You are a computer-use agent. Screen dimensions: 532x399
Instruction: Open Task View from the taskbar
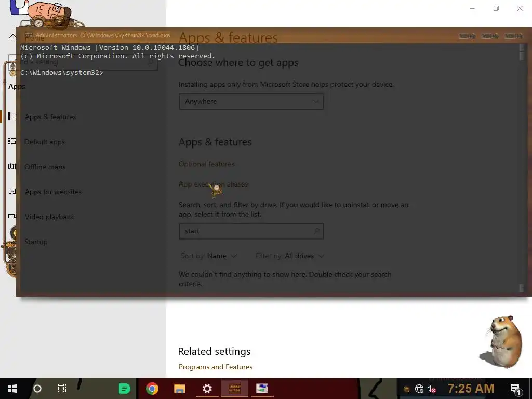[62, 389]
